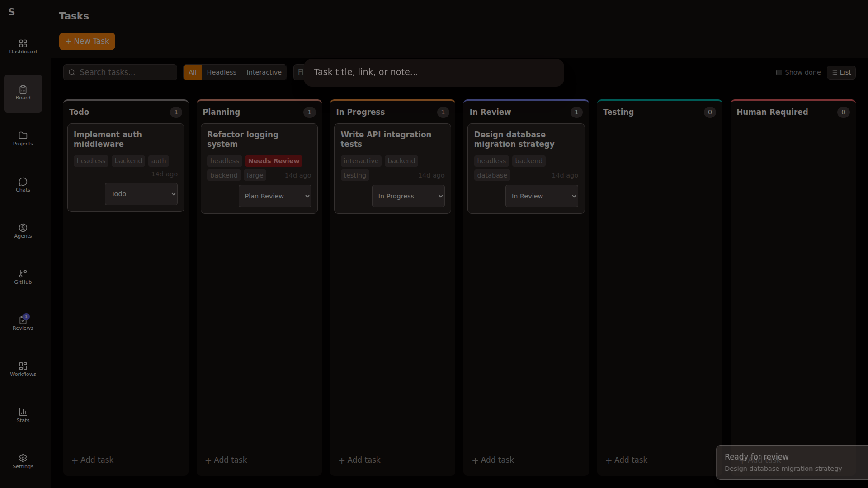The height and width of the screenshot is (488, 868).
Task: Open In Review status dropdown
Action: (542, 196)
